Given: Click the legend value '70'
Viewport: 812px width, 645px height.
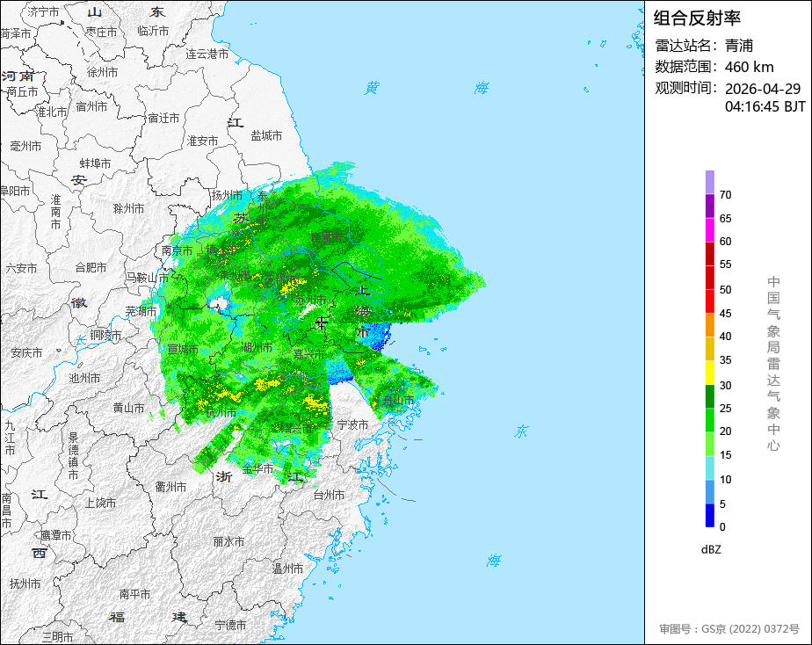Looking at the screenshot, I should [x=726, y=194].
